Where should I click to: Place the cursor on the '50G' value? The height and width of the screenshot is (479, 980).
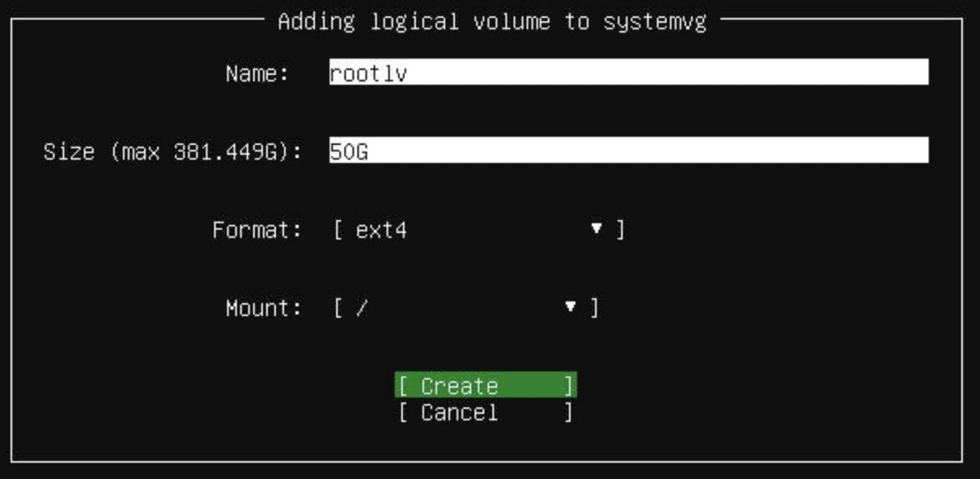point(348,152)
